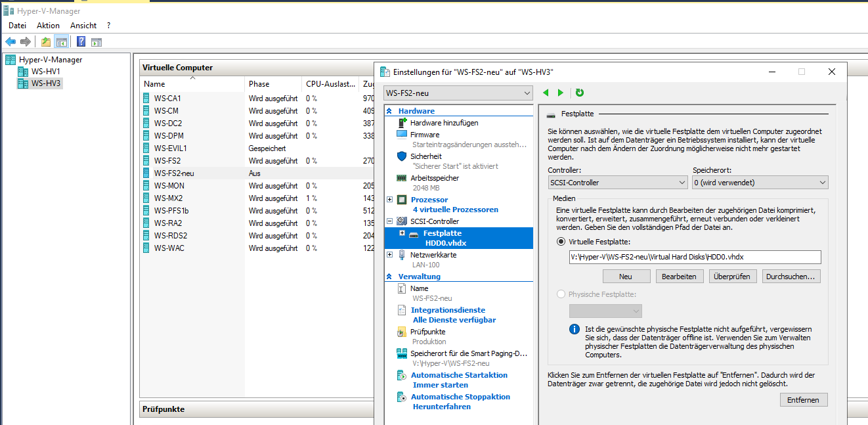Go to previous settings page with green left arrow
This screenshot has height=425, width=868.
click(x=546, y=93)
